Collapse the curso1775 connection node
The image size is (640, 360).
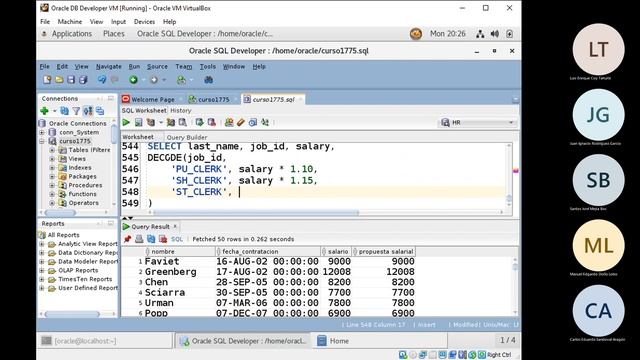tap(42, 141)
